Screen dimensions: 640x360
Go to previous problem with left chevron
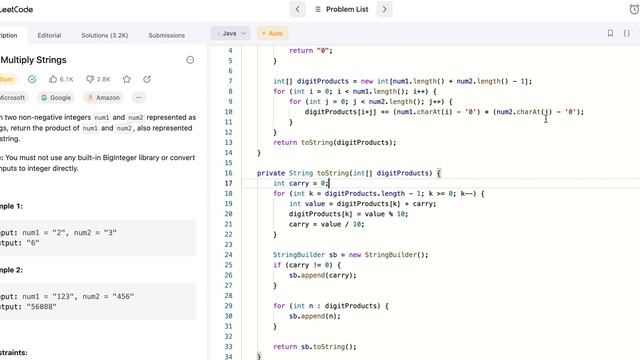[x=297, y=9]
